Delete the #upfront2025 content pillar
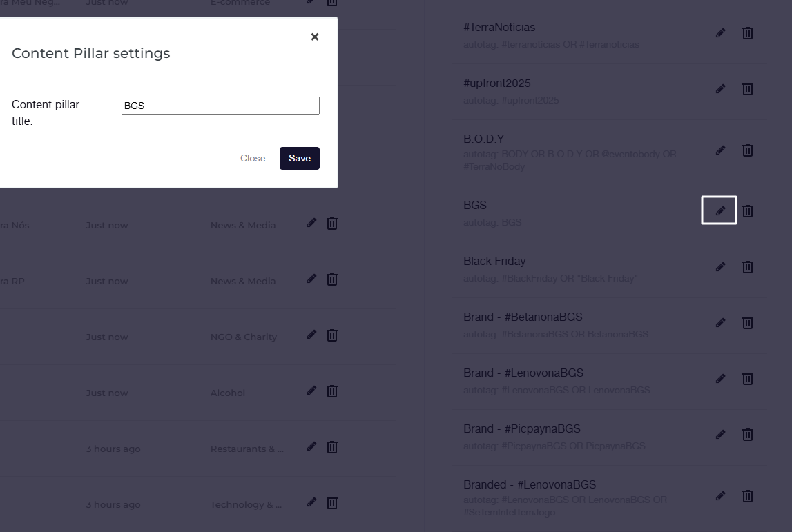Viewport: 792px width, 532px height. pos(747,89)
